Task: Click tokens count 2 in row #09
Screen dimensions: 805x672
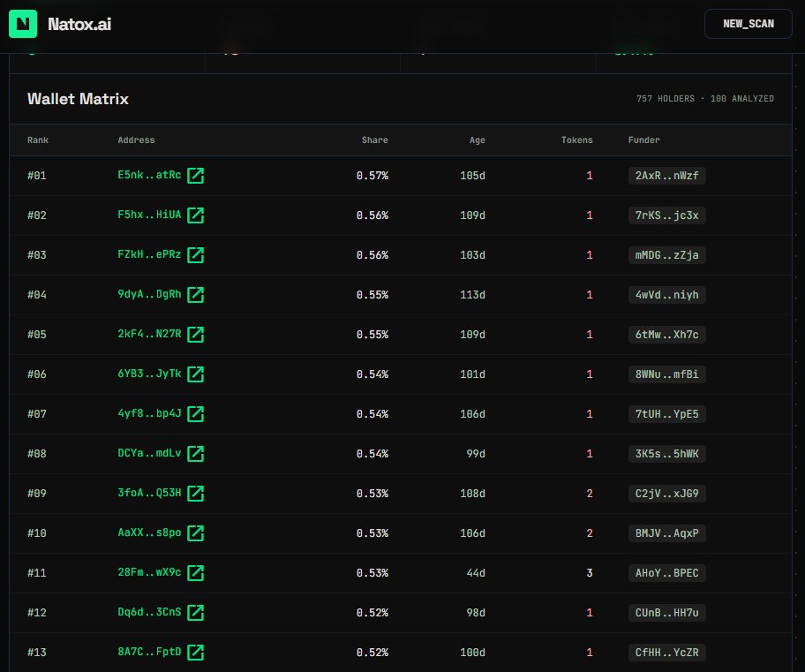Action: [x=590, y=494]
